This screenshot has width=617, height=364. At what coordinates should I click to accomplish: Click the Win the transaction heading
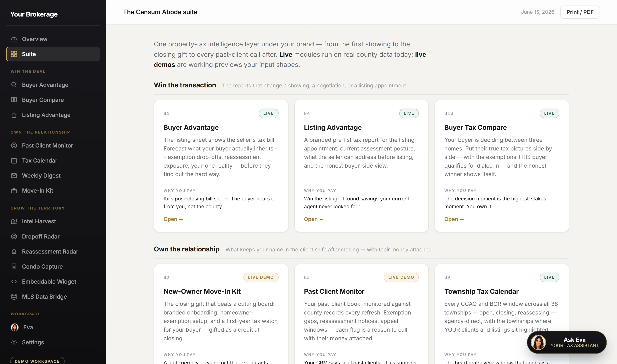(185, 85)
